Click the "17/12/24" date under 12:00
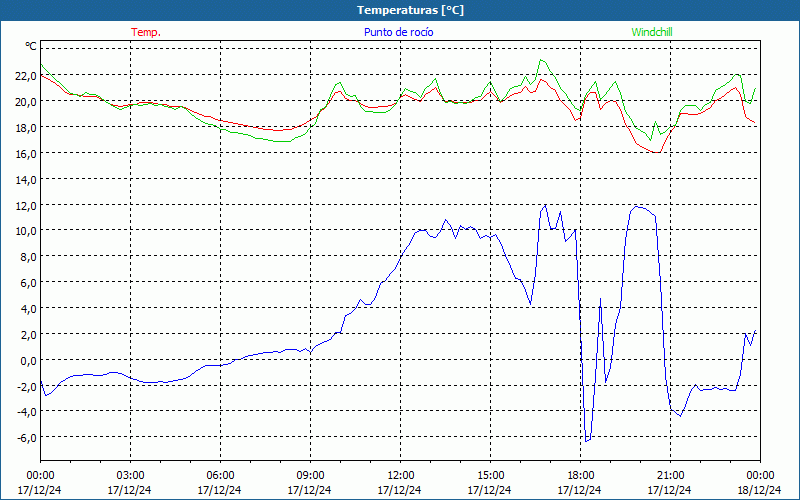800x500 pixels. (x=399, y=490)
